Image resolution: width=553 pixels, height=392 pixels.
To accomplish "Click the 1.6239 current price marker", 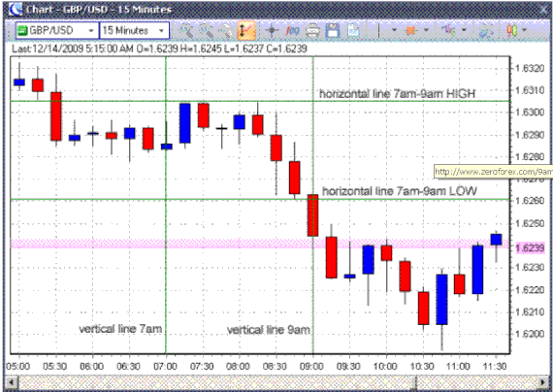I will [x=530, y=247].
